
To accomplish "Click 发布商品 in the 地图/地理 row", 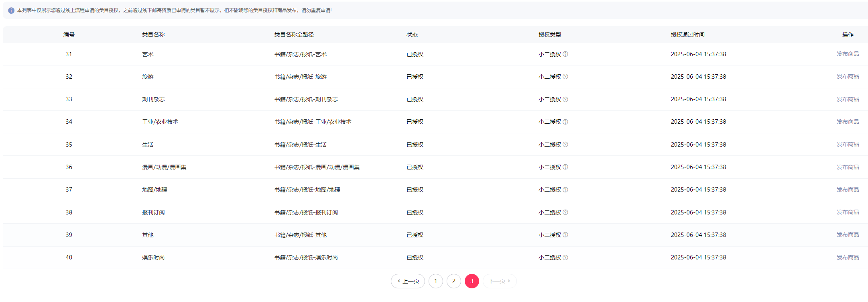I will (x=848, y=190).
